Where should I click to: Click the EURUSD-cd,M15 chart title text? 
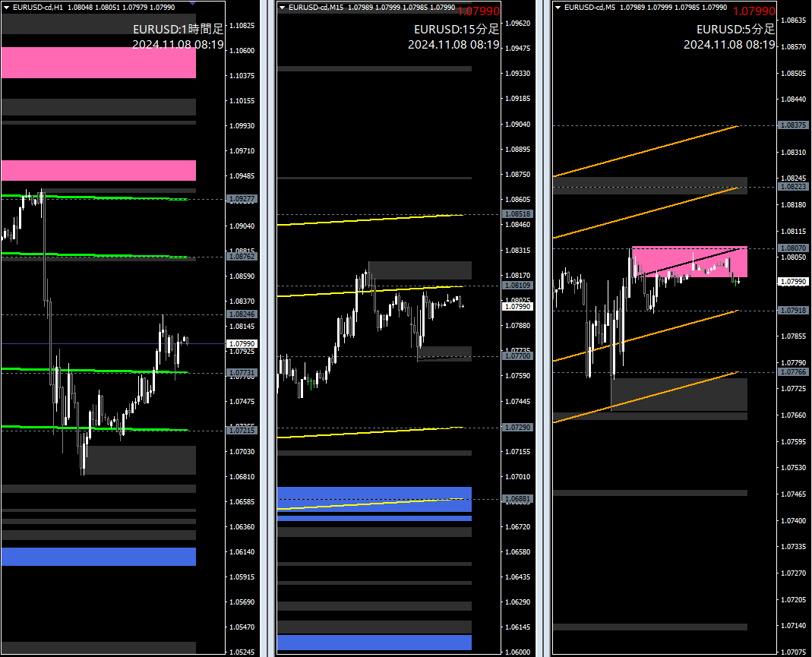click(x=372, y=8)
